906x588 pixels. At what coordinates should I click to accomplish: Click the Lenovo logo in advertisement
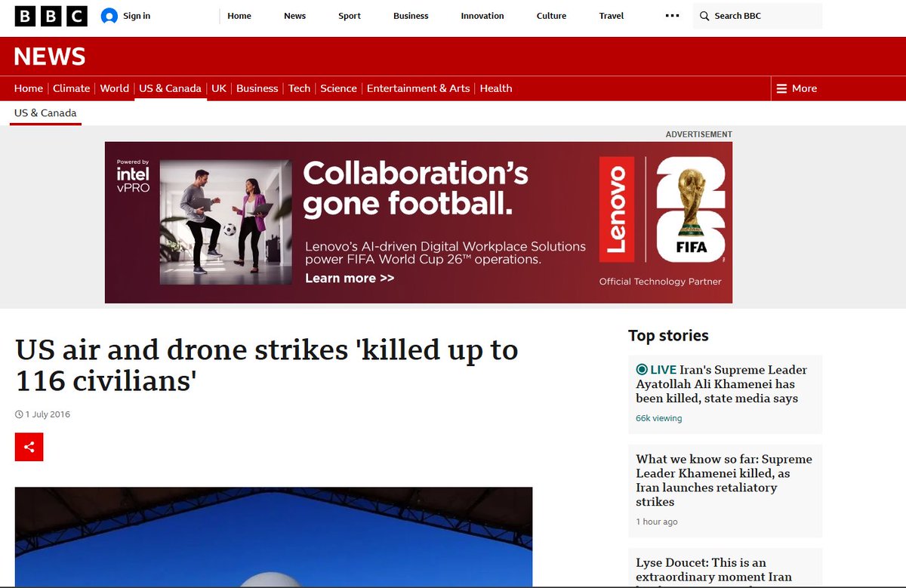[615, 210]
